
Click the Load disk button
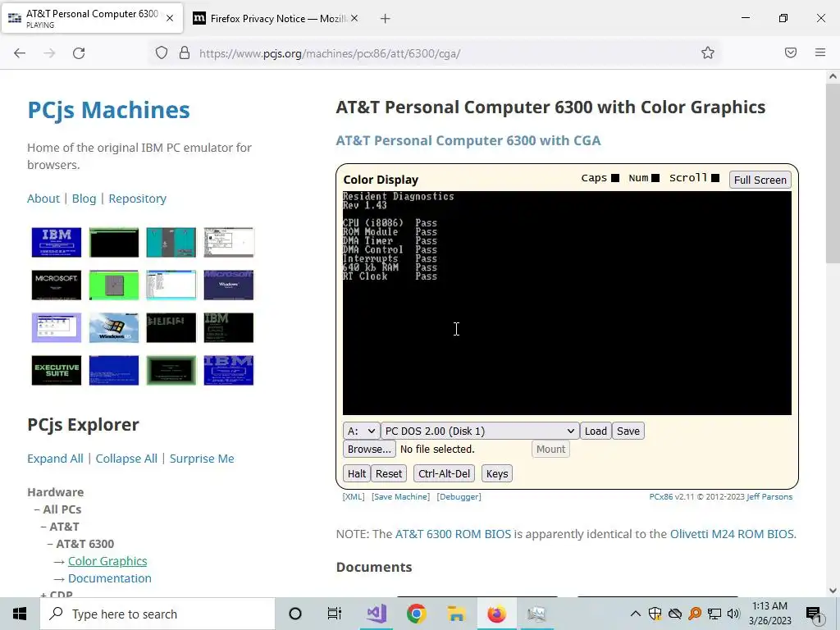(x=596, y=431)
